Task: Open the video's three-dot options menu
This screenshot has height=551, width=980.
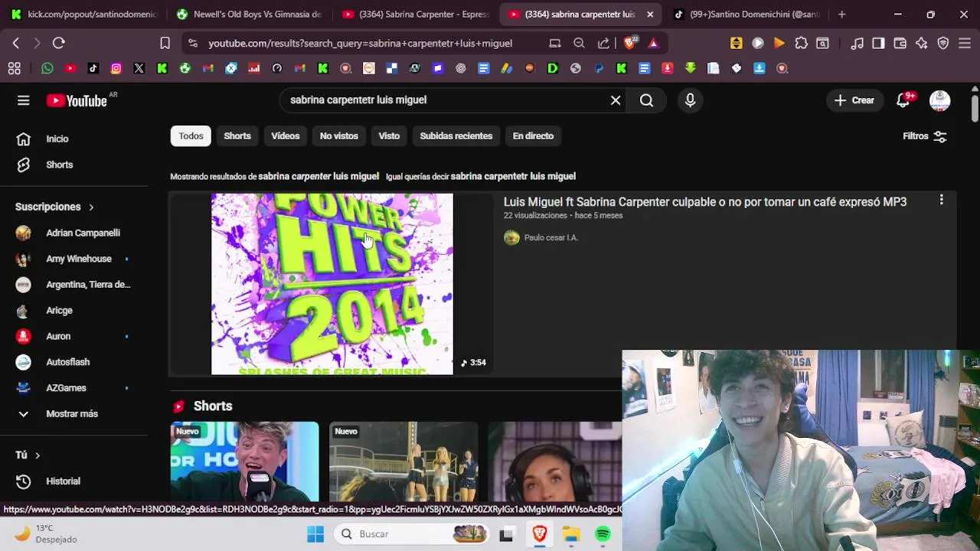Action: [x=941, y=201]
